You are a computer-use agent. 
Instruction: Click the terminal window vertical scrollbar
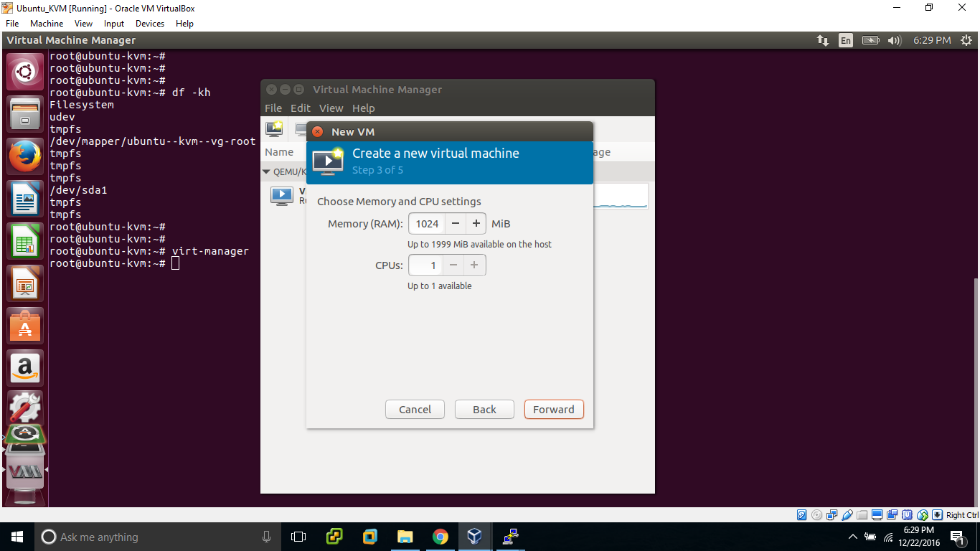coord(976,391)
